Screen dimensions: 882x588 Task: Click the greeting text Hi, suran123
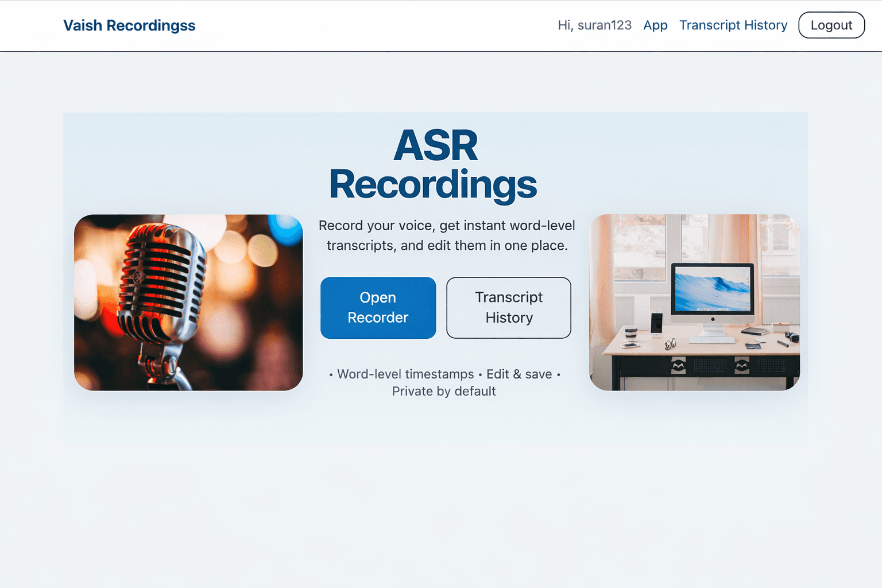tap(594, 25)
